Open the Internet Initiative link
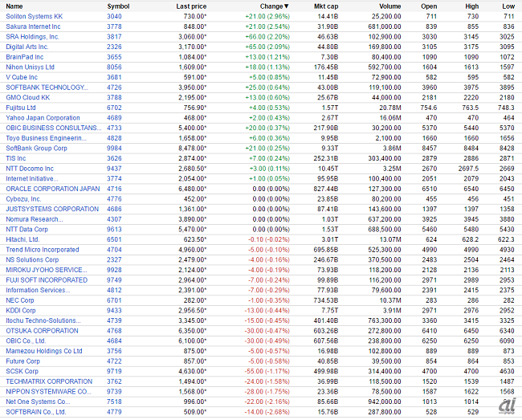Viewport: 522px width, 420px height. pos(32,179)
